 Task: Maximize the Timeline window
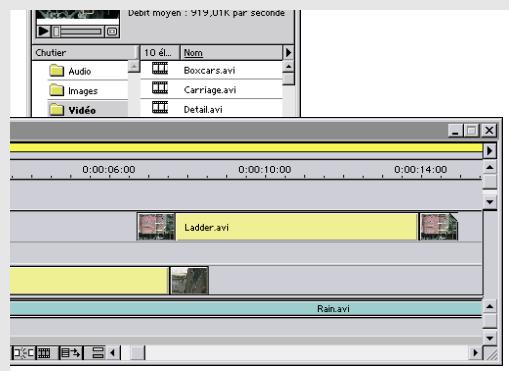(471, 130)
